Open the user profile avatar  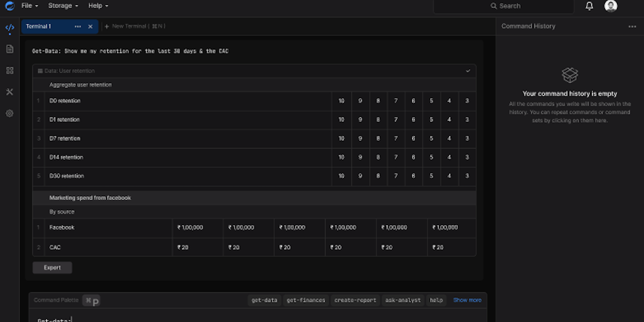pos(611,6)
